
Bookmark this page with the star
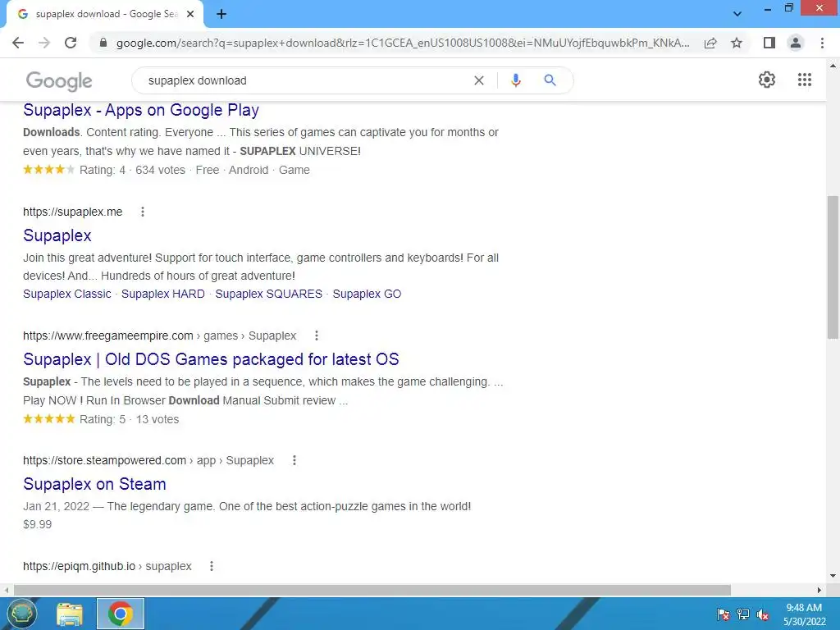pos(737,43)
